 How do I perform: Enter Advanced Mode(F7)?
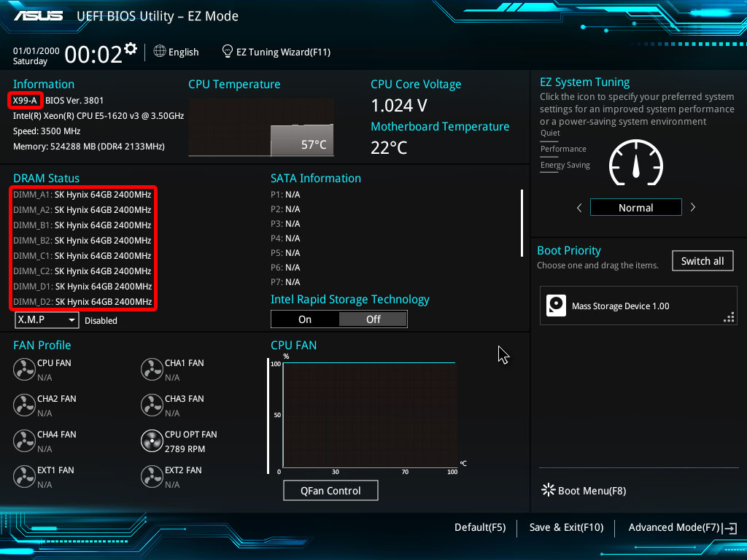coord(673,527)
